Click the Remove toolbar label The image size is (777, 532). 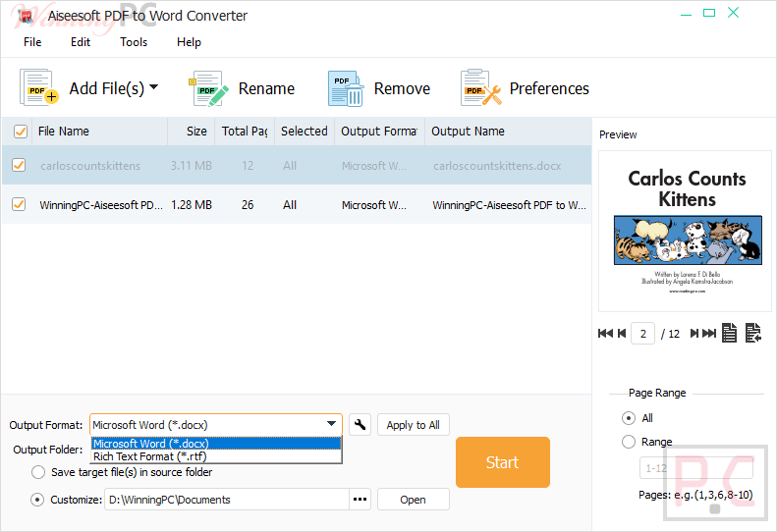point(402,88)
